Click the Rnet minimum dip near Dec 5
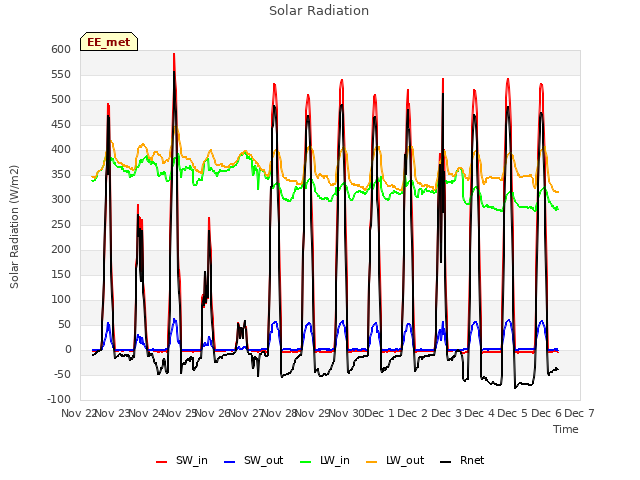This screenshot has height=480, width=640. pyautogui.click(x=515, y=388)
